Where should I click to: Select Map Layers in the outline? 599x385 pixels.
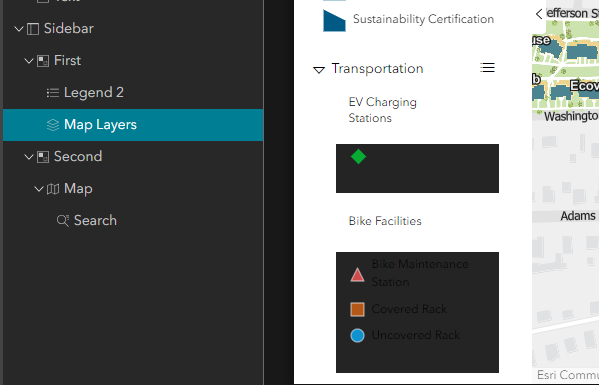(133, 125)
